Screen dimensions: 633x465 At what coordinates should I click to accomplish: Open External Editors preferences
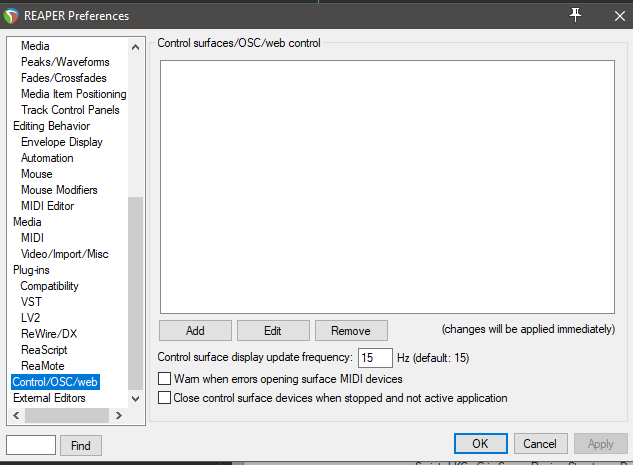pyautogui.click(x=49, y=398)
